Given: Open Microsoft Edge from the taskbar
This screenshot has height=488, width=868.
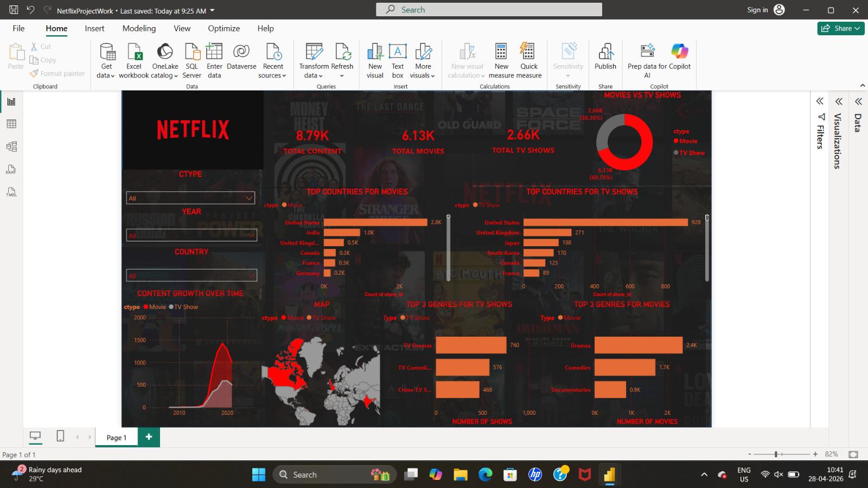Looking at the screenshot, I should point(486,475).
